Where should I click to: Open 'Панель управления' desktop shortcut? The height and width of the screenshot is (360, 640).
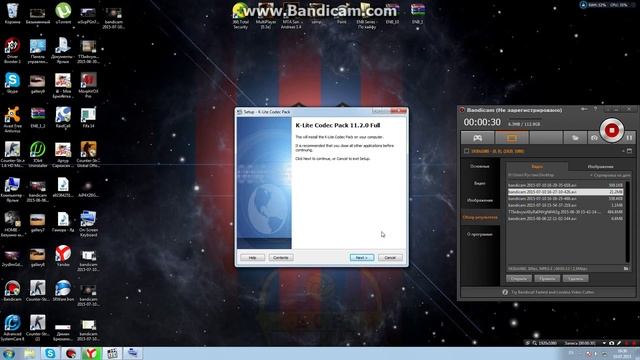tap(38, 50)
